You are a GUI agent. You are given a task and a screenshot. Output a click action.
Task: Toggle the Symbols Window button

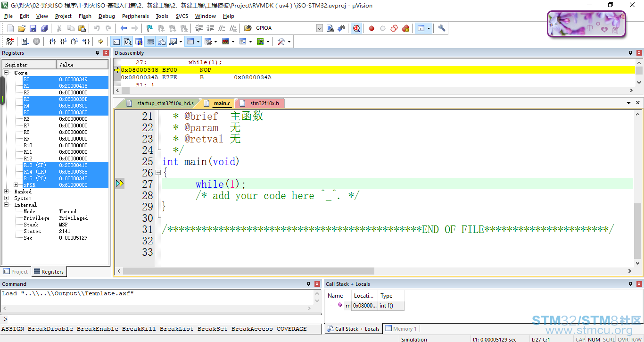point(139,42)
